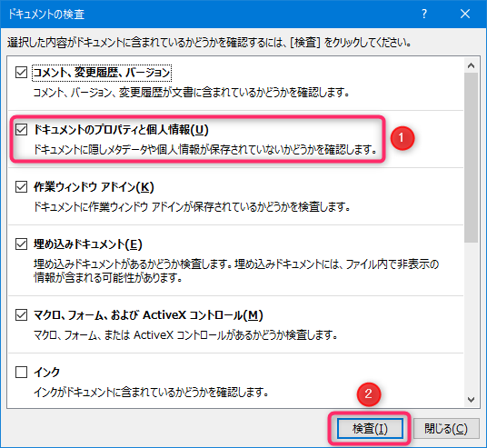
Task: Click description マクロ、フォーム、または ActiveX コントロールがあるか
Action: pyautogui.click(x=185, y=334)
